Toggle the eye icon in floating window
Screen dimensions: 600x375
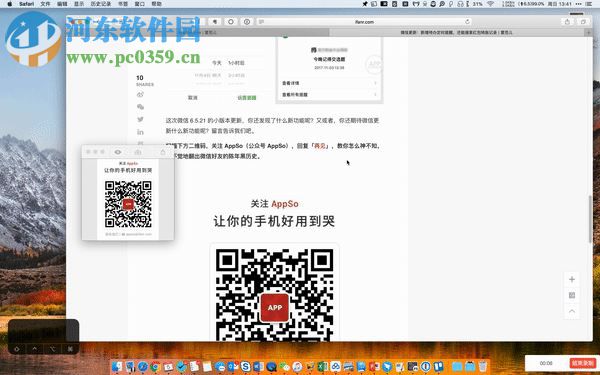click(x=118, y=152)
